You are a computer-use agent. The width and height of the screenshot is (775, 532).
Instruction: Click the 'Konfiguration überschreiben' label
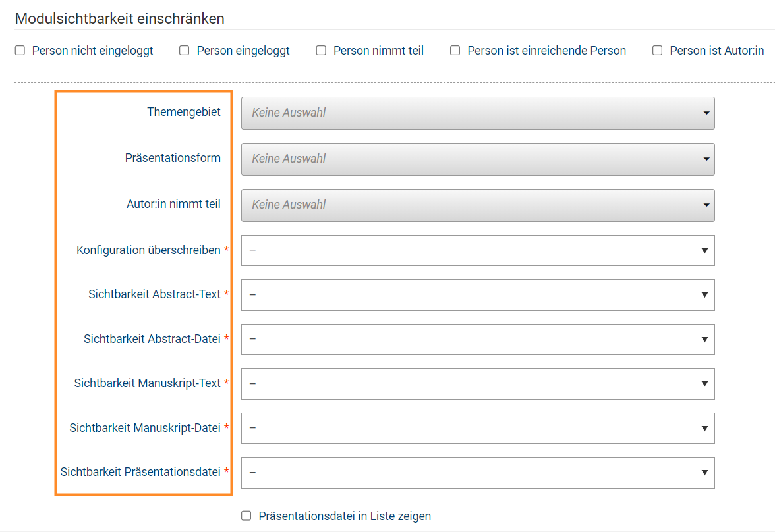(148, 250)
